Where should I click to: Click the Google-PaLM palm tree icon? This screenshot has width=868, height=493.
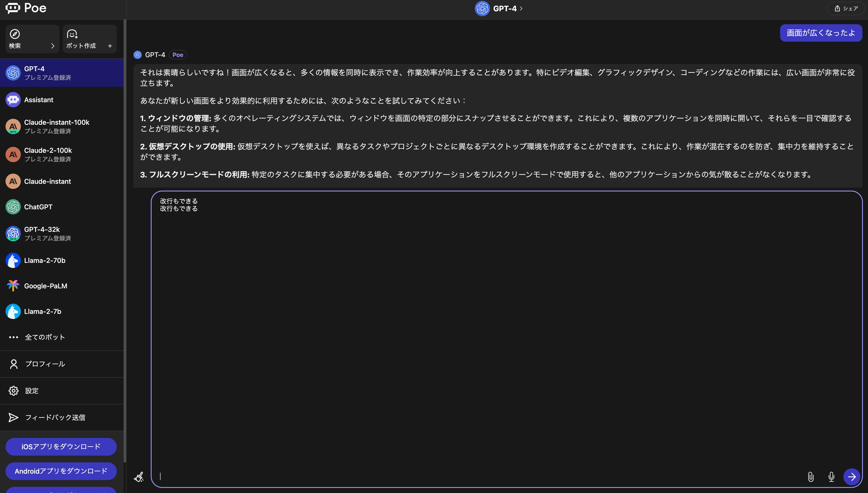coord(13,286)
